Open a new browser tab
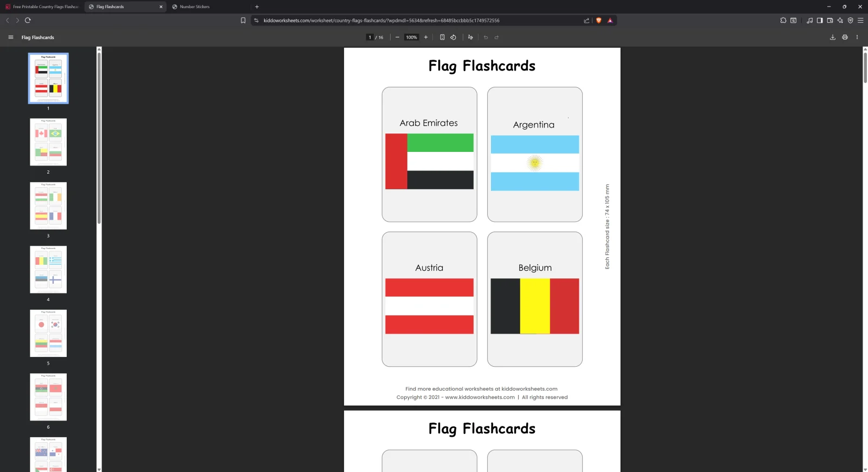The height and width of the screenshot is (472, 868). [257, 7]
